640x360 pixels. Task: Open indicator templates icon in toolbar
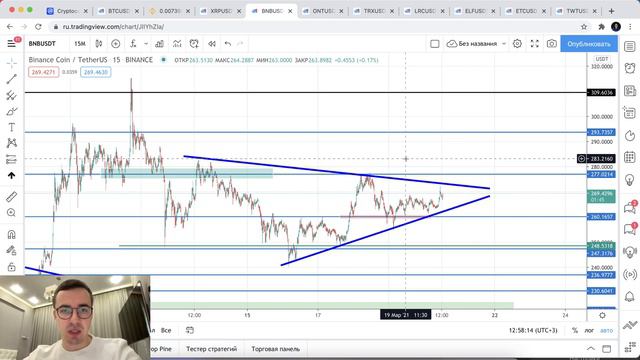click(177, 44)
